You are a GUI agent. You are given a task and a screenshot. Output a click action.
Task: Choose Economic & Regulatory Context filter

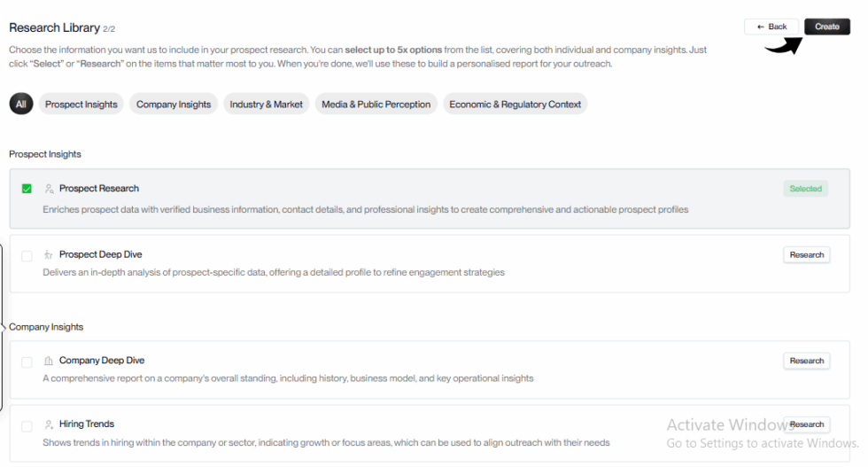[515, 105]
